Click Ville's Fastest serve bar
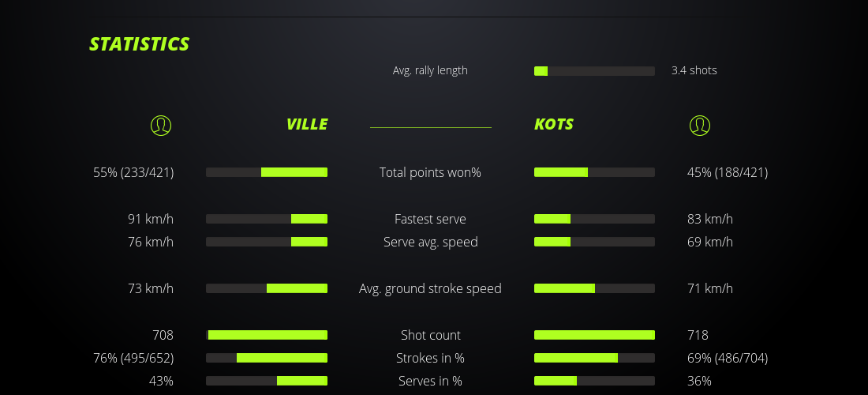Image resolution: width=868 pixels, height=395 pixels. [x=267, y=219]
